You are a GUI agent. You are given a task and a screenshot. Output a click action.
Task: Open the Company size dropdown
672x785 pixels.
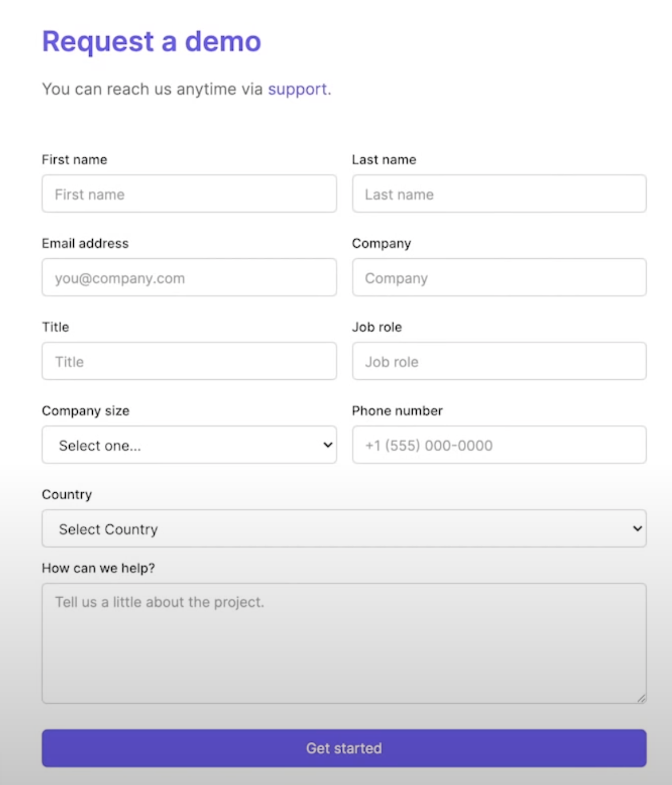(189, 445)
